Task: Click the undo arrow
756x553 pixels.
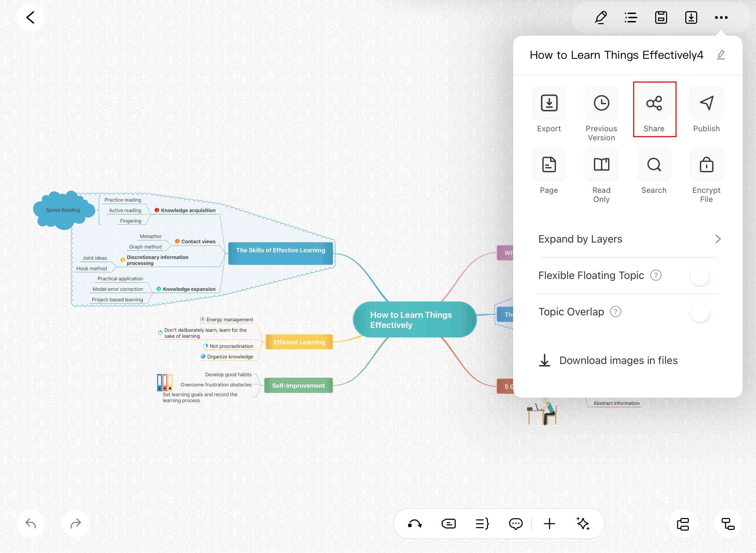Action: (x=31, y=524)
